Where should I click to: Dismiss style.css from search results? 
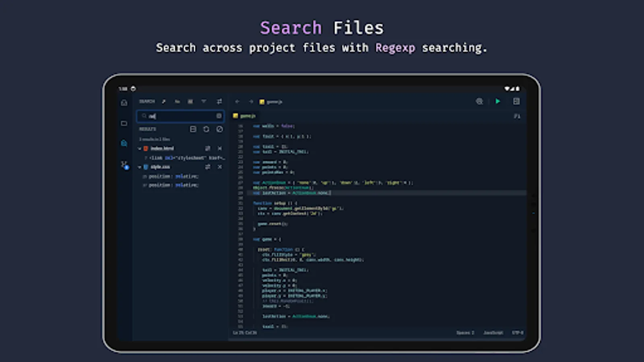tap(219, 167)
